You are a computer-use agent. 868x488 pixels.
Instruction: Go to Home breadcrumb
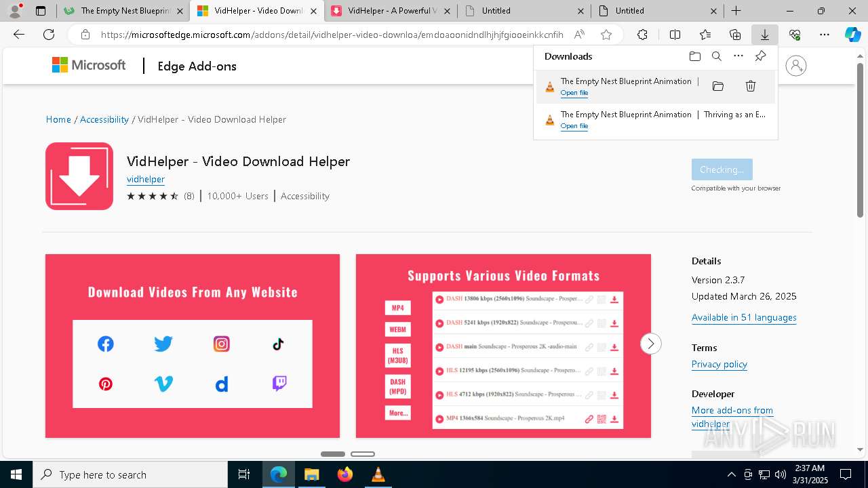pyautogui.click(x=58, y=119)
